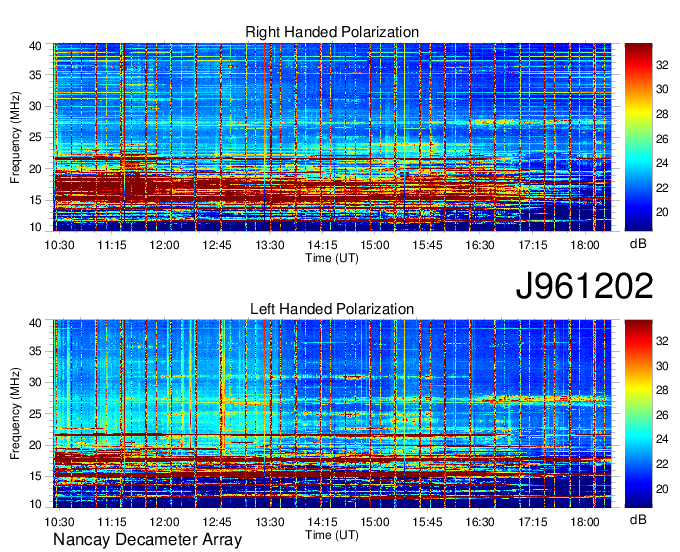The height and width of the screenshot is (552, 680).
Task: Click the Left Handed spectrogram plot
Action: click(x=332, y=414)
